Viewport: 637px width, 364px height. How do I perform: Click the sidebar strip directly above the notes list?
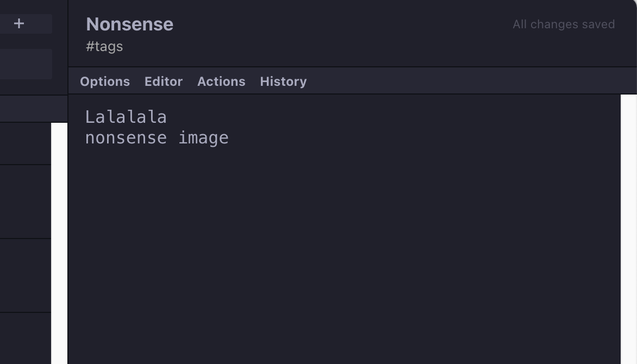click(x=33, y=109)
